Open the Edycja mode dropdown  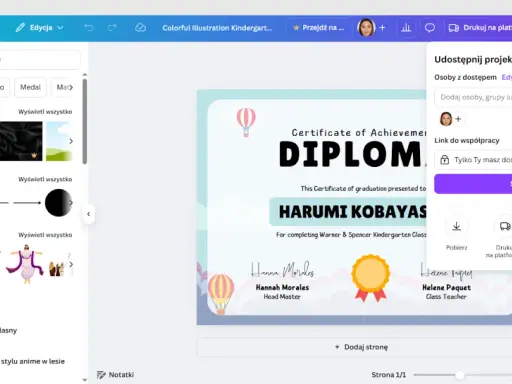40,28
